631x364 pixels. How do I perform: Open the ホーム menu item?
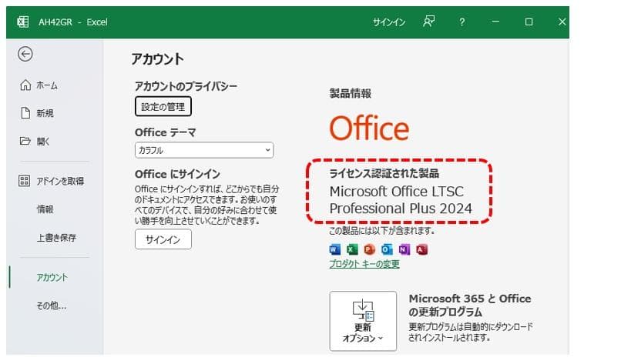pyautogui.click(x=47, y=85)
